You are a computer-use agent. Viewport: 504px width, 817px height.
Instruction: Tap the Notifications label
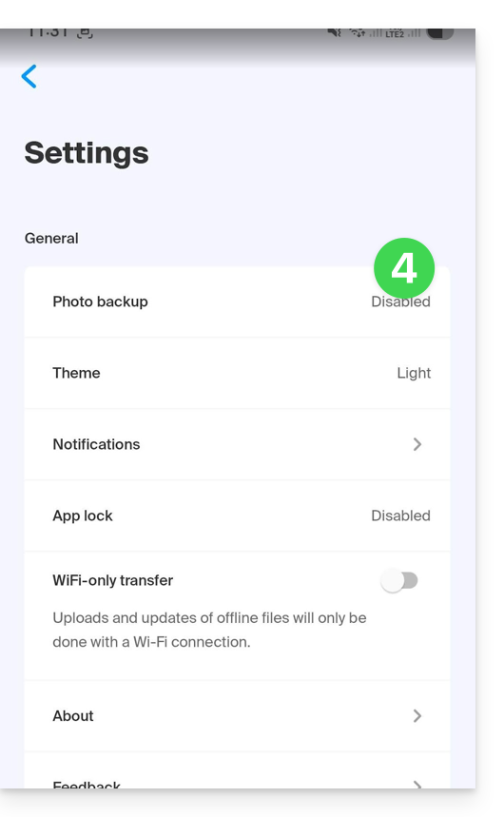point(96,444)
